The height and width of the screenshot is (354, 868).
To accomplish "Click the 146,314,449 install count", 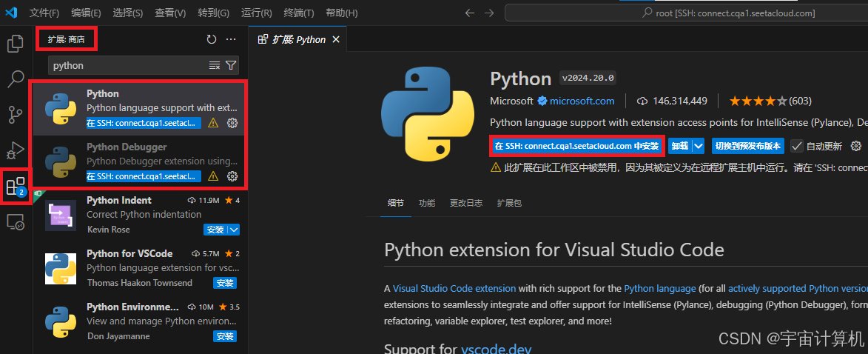I will 672,101.
